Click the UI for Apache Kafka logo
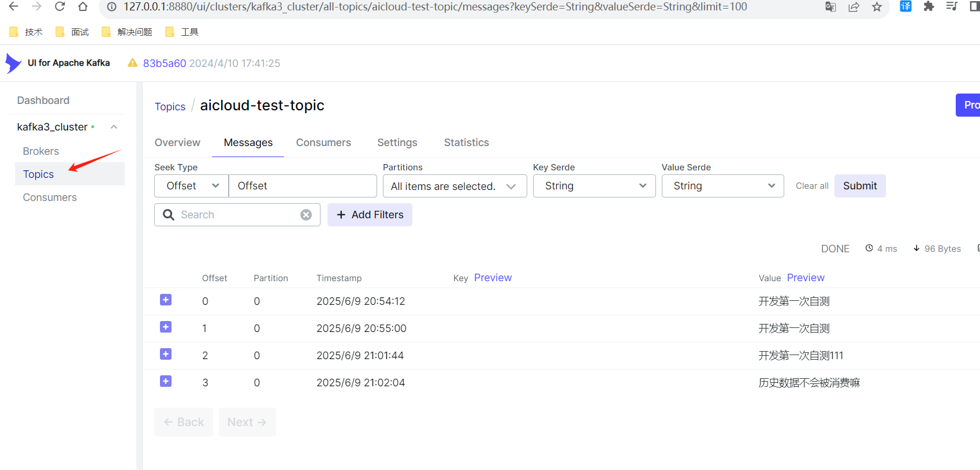Viewport: 980px width, 470px height. [x=14, y=63]
